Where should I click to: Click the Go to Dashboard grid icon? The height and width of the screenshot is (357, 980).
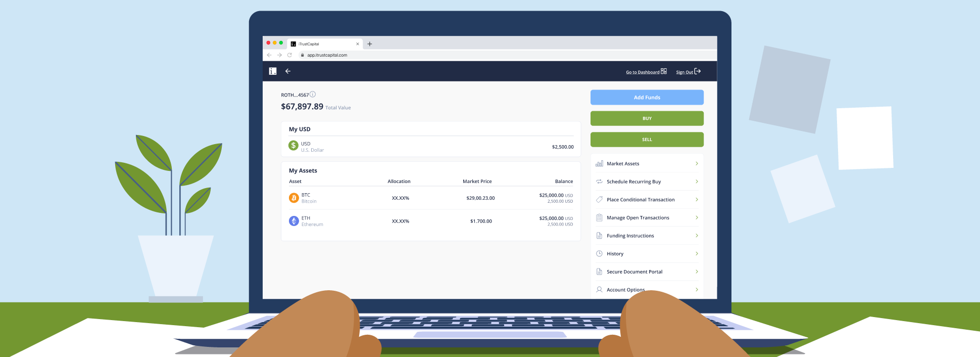[x=664, y=71]
